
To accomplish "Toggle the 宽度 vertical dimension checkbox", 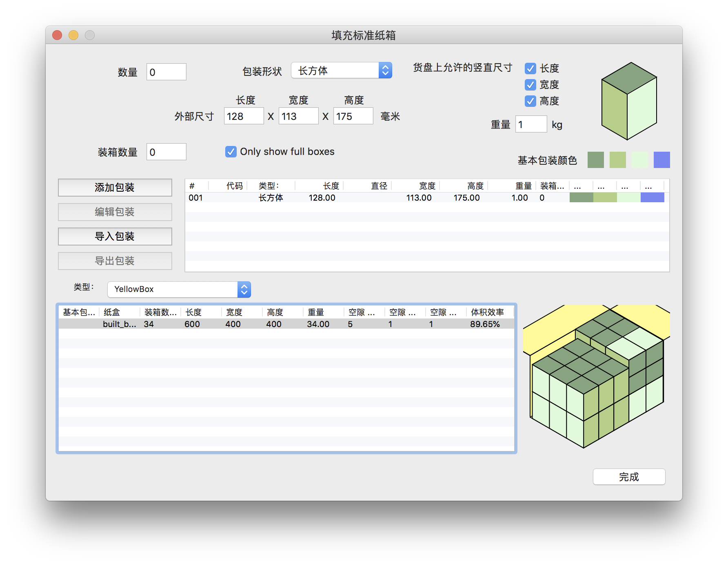I will (530, 85).
